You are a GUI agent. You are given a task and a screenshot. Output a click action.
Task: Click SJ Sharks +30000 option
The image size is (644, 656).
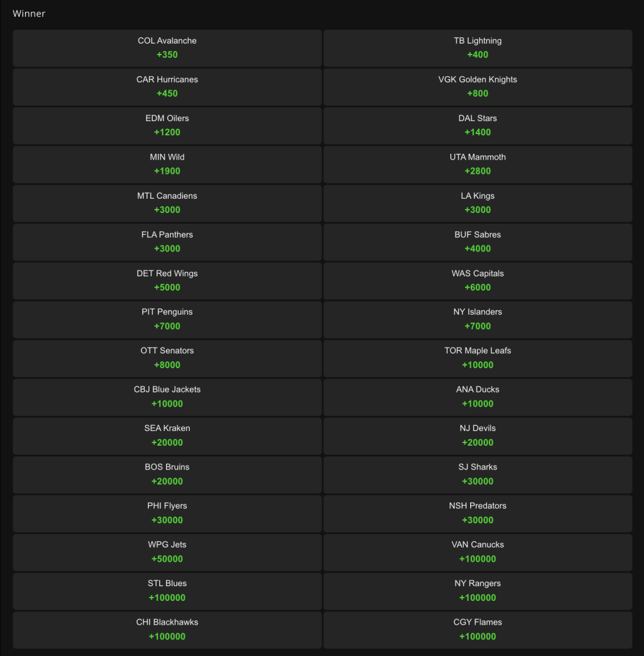pyautogui.click(x=477, y=475)
